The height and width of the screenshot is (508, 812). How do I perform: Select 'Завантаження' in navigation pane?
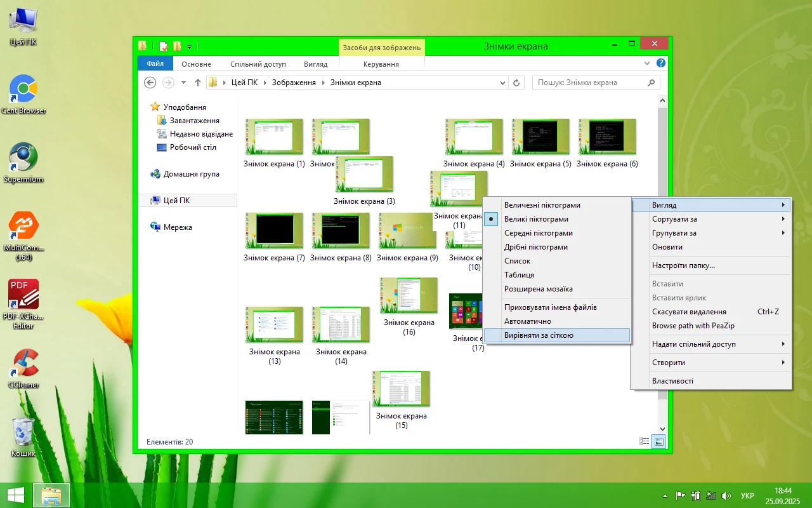point(194,121)
